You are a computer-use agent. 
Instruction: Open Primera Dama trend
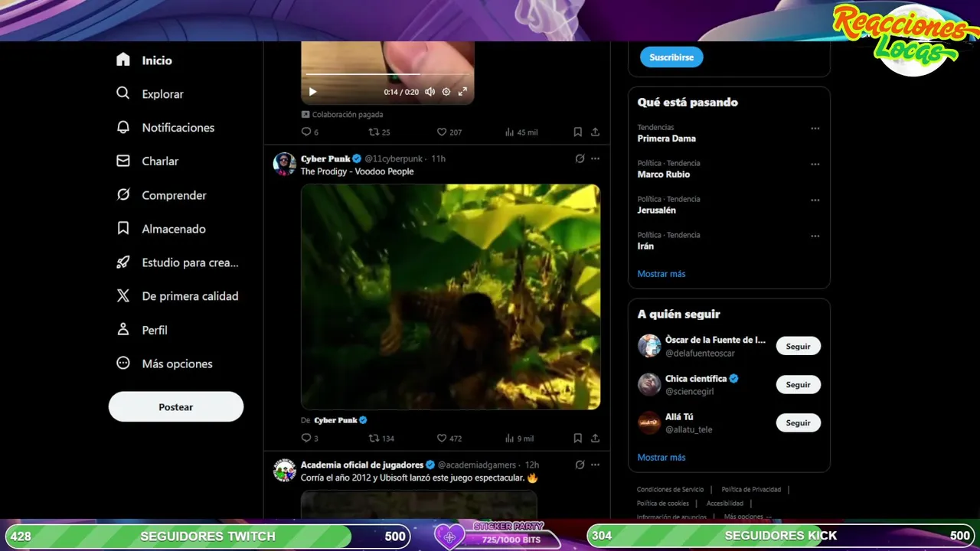pos(666,139)
